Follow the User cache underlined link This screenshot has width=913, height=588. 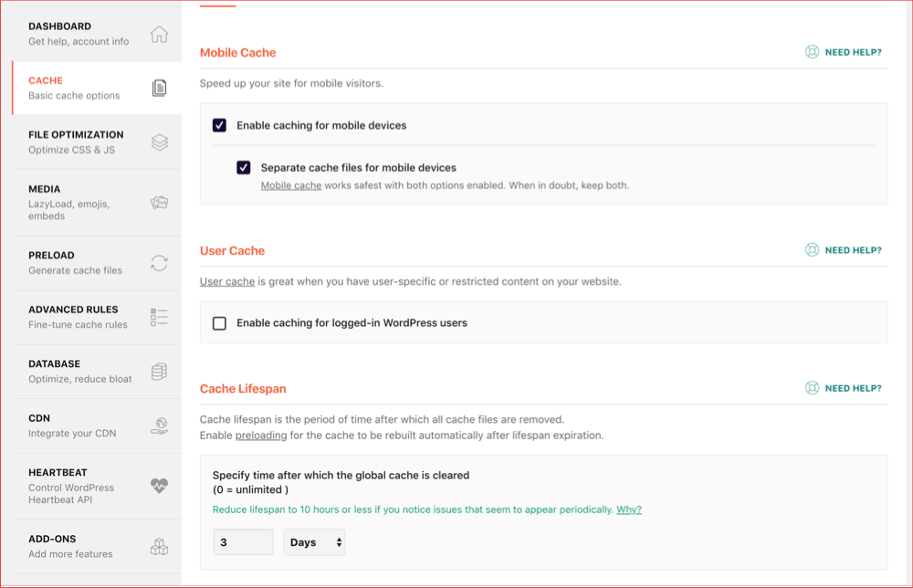[x=227, y=281]
